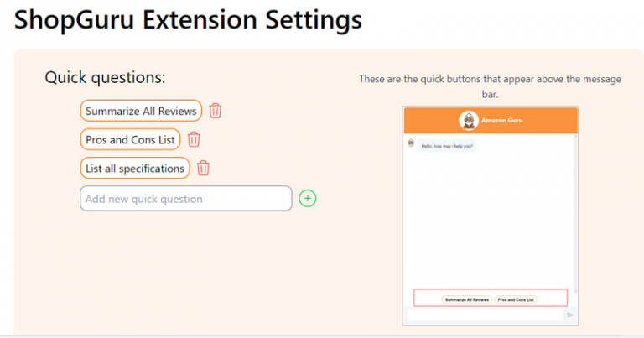The image size is (644, 338).
Task: Click the quick buttons description text
Action: [x=490, y=86]
